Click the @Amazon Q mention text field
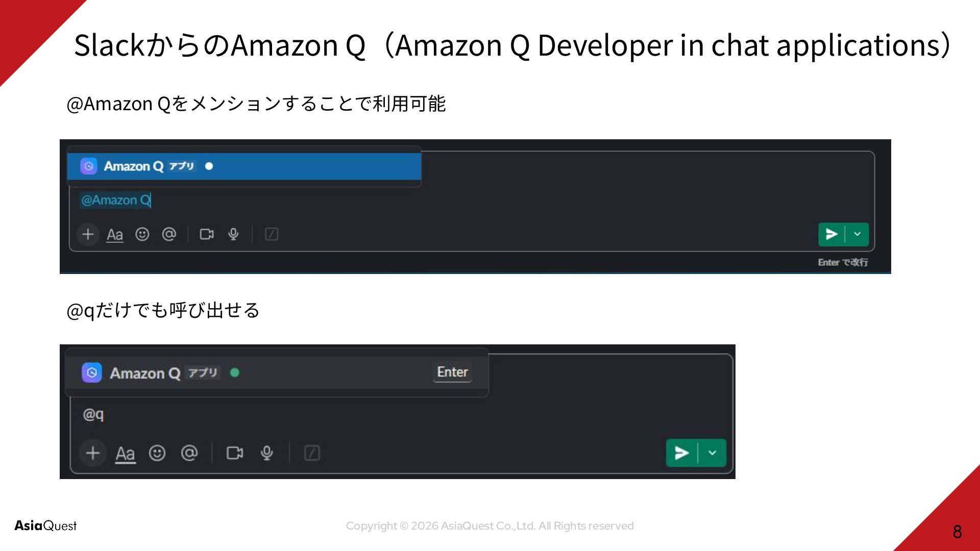Image resolution: width=980 pixels, height=551 pixels. [x=116, y=200]
